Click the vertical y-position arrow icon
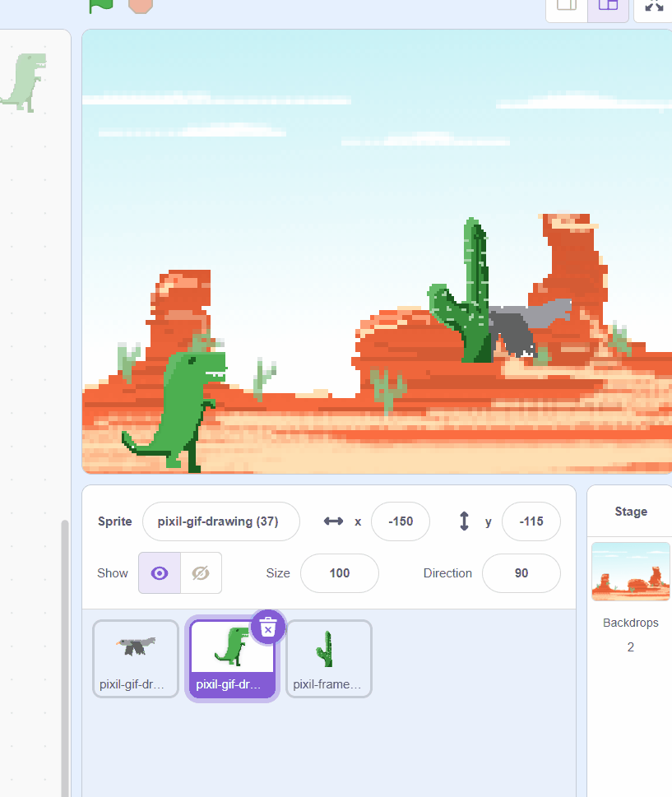672x797 pixels. pyautogui.click(x=464, y=521)
